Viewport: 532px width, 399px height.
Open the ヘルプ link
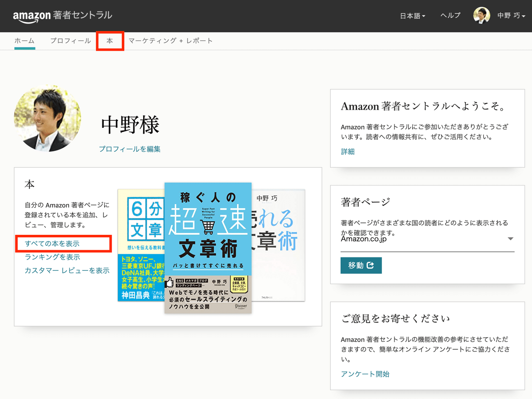pyautogui.click(x=450, y=16)
